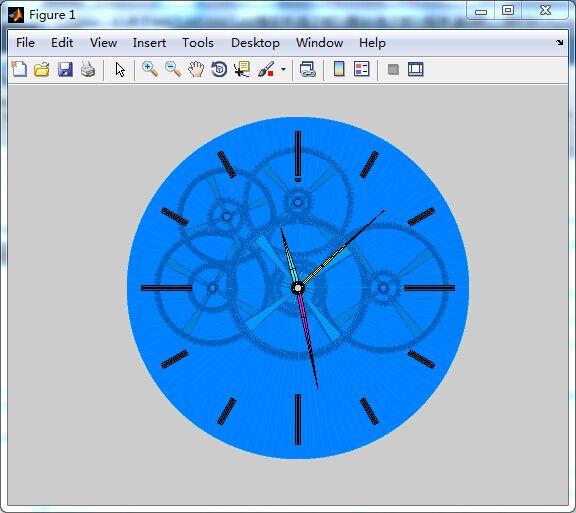Viewport: 576px width, 513px height.
Task: Open the Insert menu
Action: pyautogui.click(x=149, y=43)
